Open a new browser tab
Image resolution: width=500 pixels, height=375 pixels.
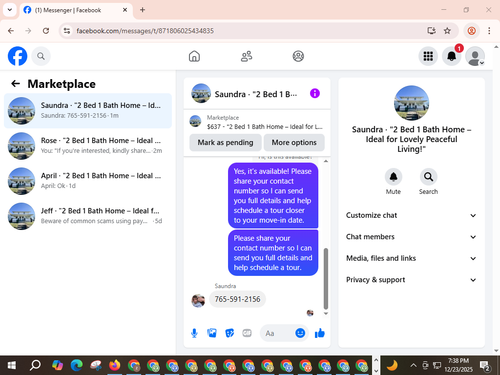tap(142, 10)
